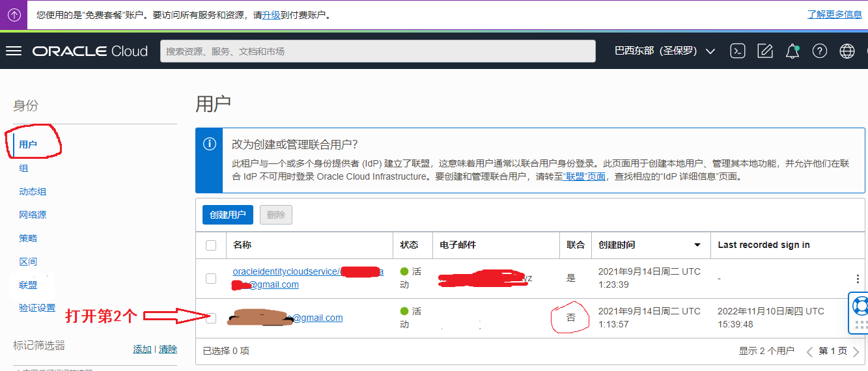Screen dimensions: 868x371
Task: Click the 联合 column header
Action: 576,245
